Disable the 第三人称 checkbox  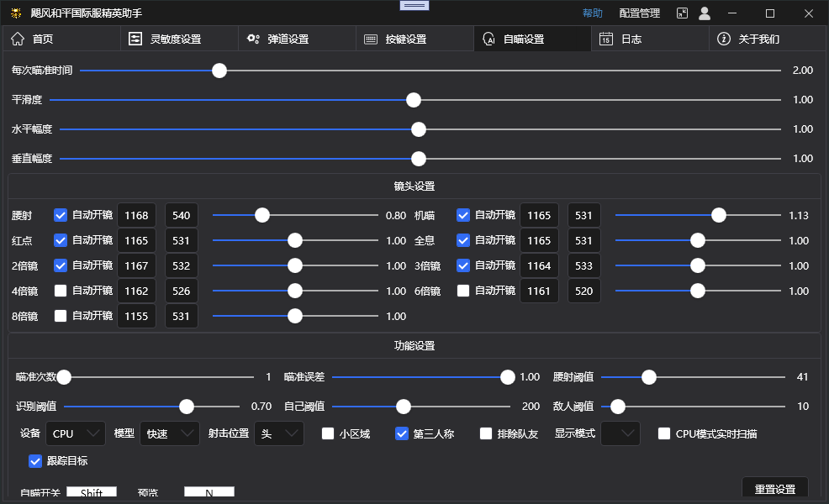tap(402, 433)
